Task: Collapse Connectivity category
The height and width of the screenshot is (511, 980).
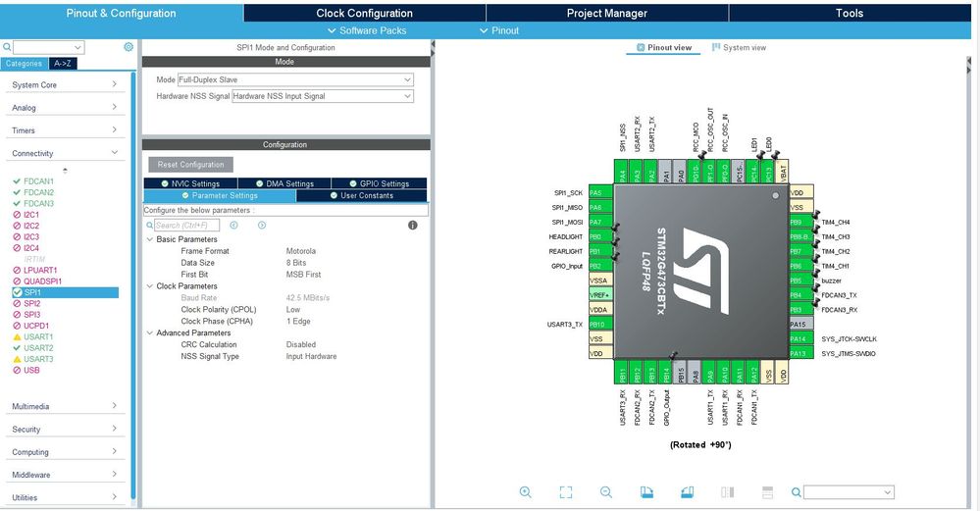Action: coord(65,153)
